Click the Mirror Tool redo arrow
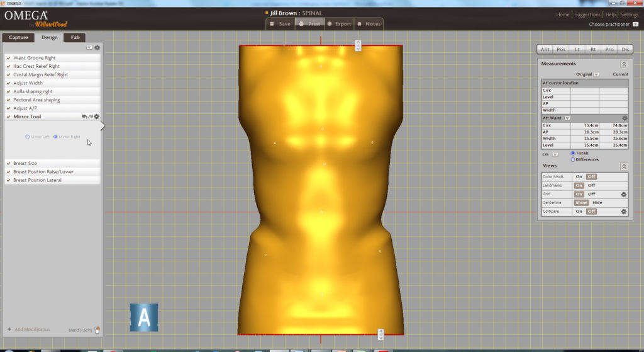The image size is (644, 352). [x=91, y=116]
